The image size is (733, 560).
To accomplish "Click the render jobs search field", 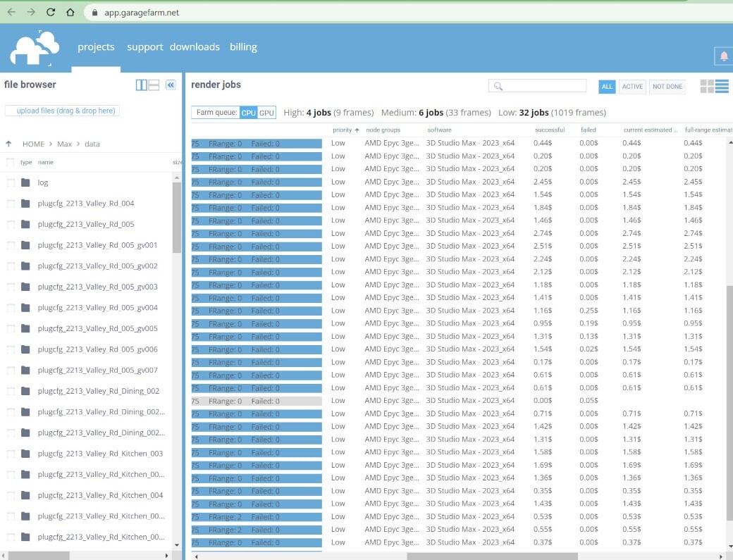I will (544, 86).
